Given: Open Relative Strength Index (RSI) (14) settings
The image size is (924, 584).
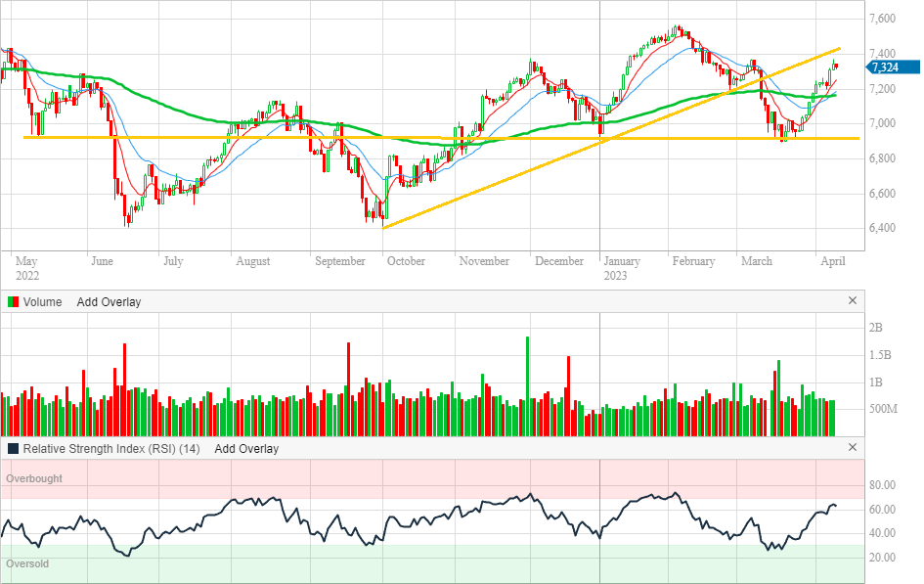Looking at the screenshot, I should (x=111, y=449).
